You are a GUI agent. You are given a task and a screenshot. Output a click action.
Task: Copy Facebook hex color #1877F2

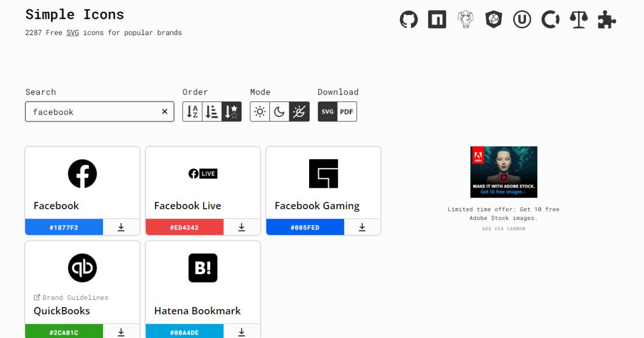(x=64, y=227)
